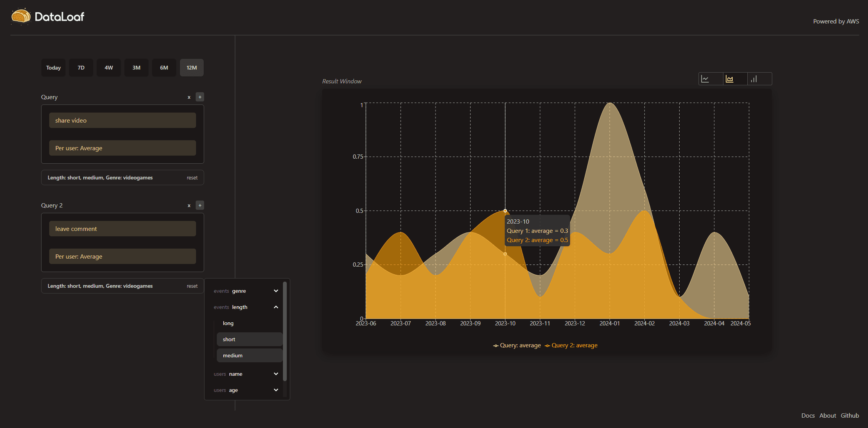This screenshot has width=868, height=428.
Task: Expand the events genre filter
Action: coord(276,291)
